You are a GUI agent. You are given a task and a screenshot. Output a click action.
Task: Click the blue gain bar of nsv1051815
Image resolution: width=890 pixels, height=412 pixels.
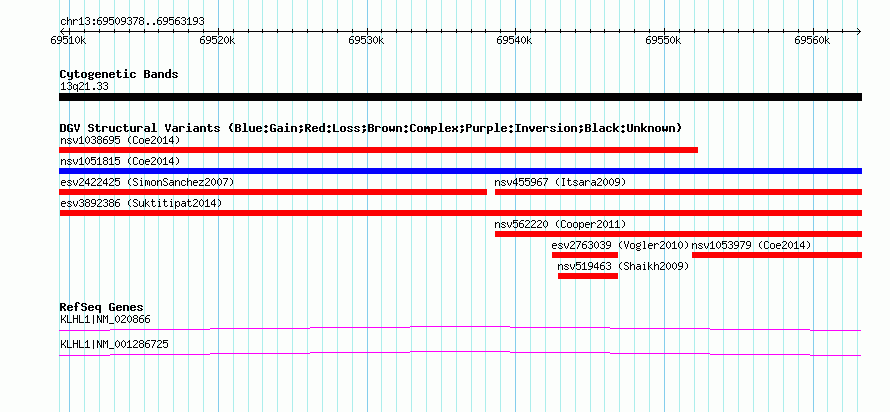pyautogui.click(x=460, y=171)
